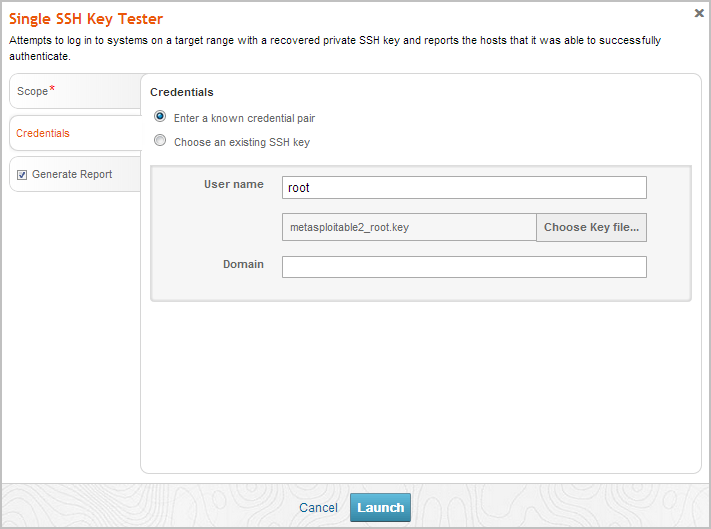Click the Single SSH Key Tester title
The width and height of the screenshot is (711, 529).
(x=86, y=19)
